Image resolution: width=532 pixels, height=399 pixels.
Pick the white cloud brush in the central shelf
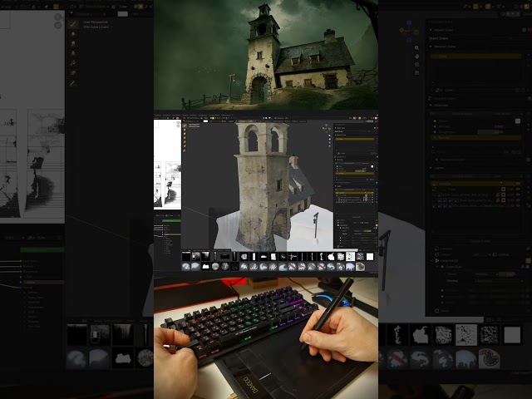205,267
